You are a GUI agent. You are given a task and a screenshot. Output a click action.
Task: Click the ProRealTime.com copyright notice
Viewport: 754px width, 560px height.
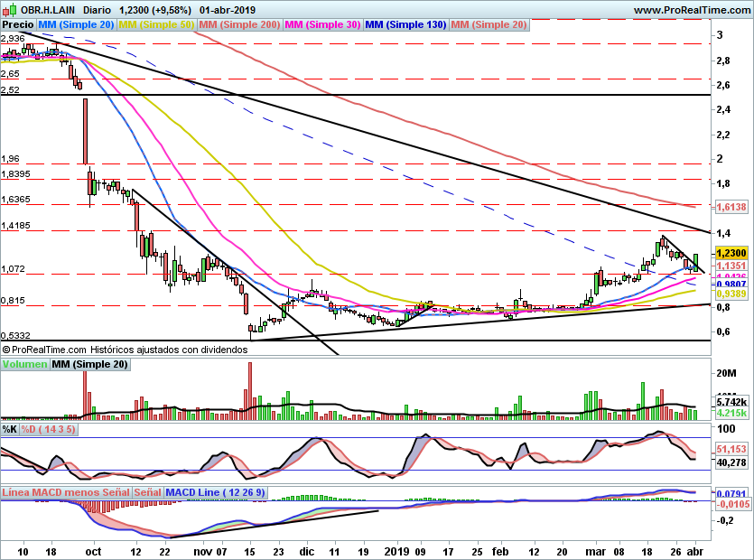point(125,350)
